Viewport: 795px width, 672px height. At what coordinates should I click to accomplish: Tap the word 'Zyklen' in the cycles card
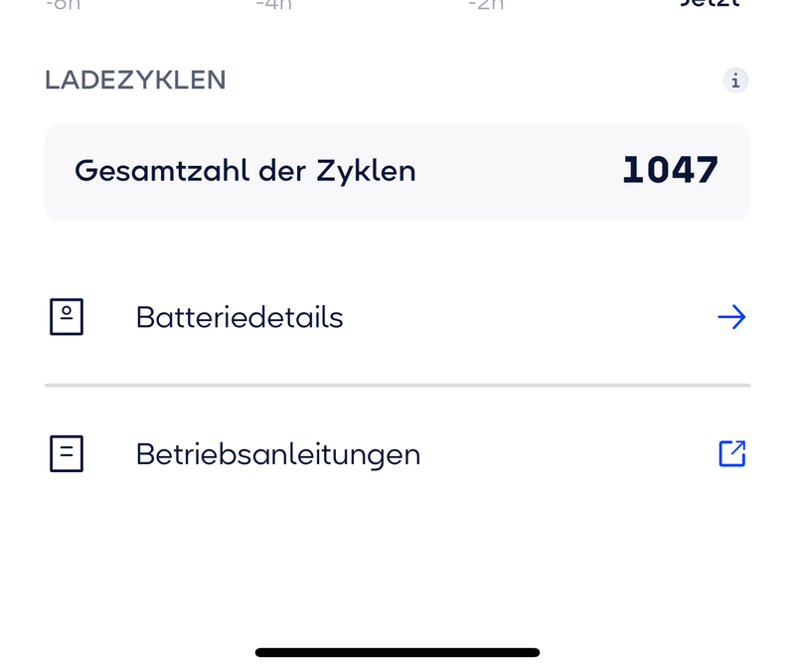366,171
